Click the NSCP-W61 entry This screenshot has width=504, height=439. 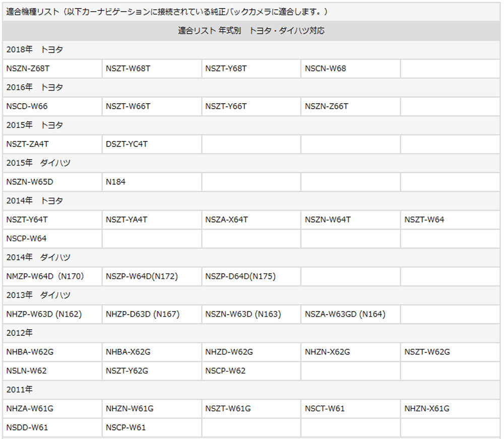pyautogui.click(x=152, y=427)
